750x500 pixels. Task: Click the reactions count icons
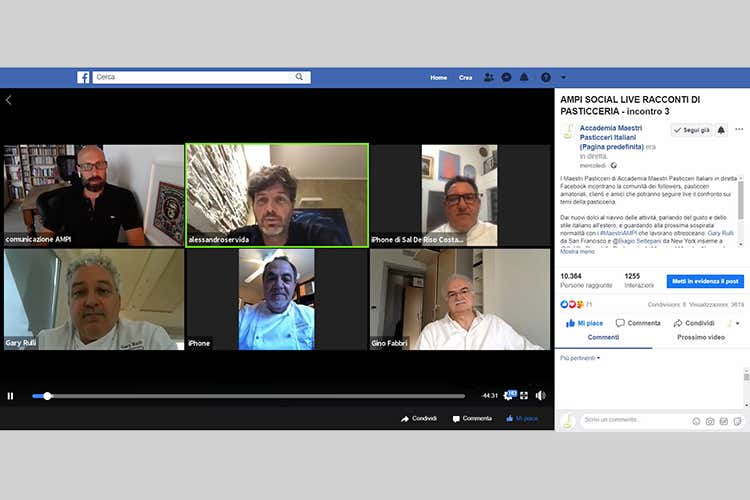572,304
